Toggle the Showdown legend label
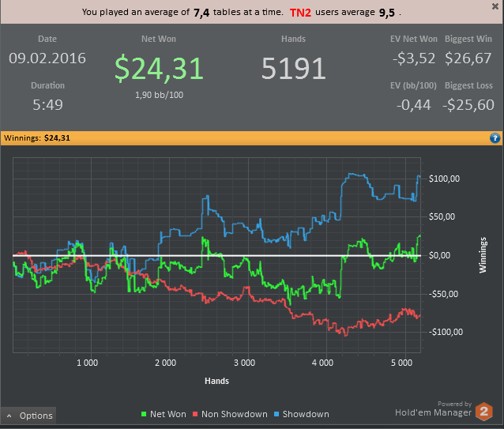 click(306, 414)
